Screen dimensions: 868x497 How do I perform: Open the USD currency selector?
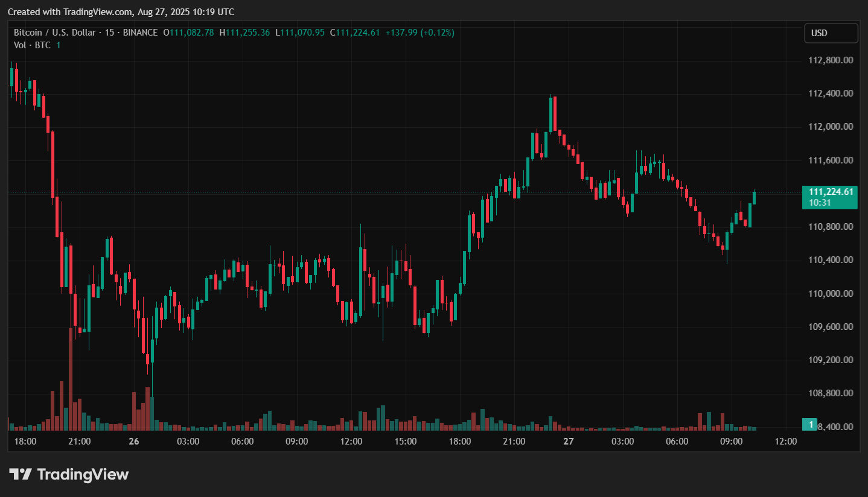coord(831,33)
